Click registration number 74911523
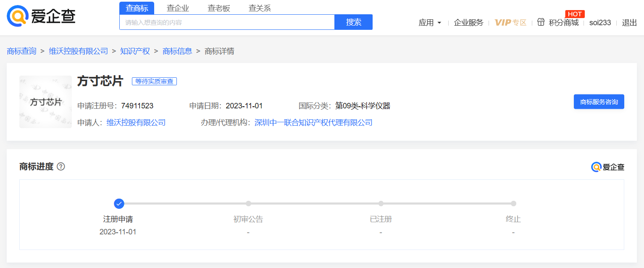The image size is (644, 268). (137, 106)
